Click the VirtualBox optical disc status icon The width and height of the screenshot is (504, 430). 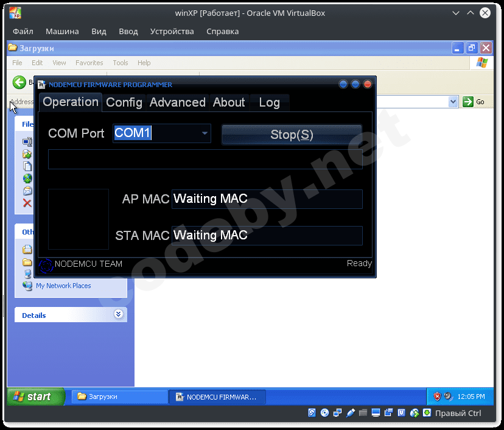point(324,413)
